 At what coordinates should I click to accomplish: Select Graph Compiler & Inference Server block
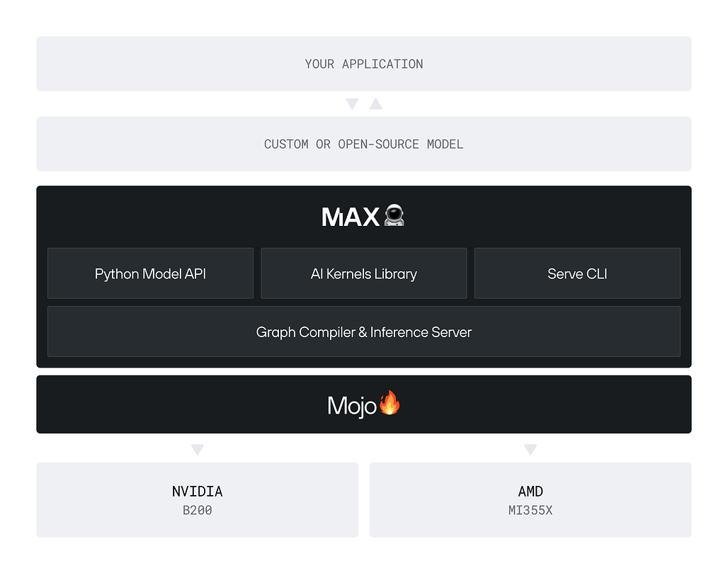(x=364, y=331)
